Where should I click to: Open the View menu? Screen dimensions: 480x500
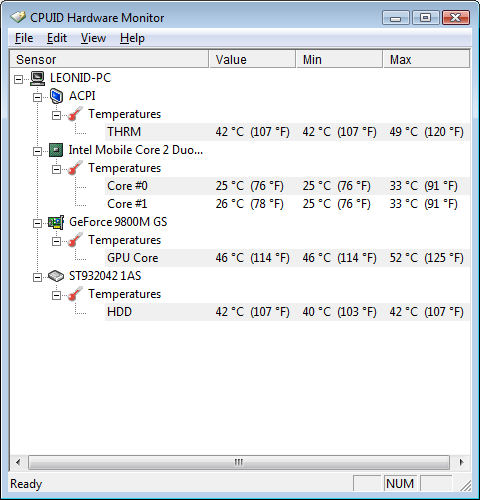93,38
